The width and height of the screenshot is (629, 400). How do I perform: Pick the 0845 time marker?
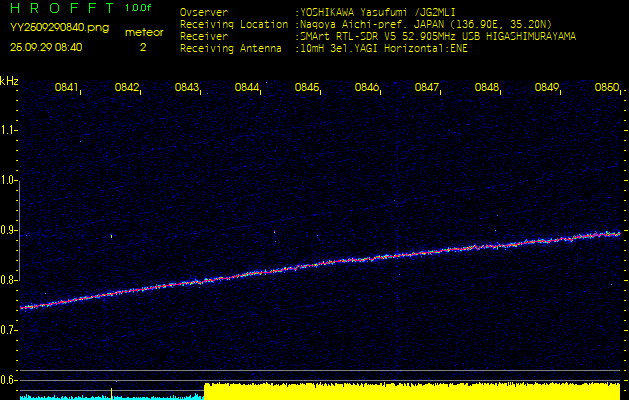point(307,88)
